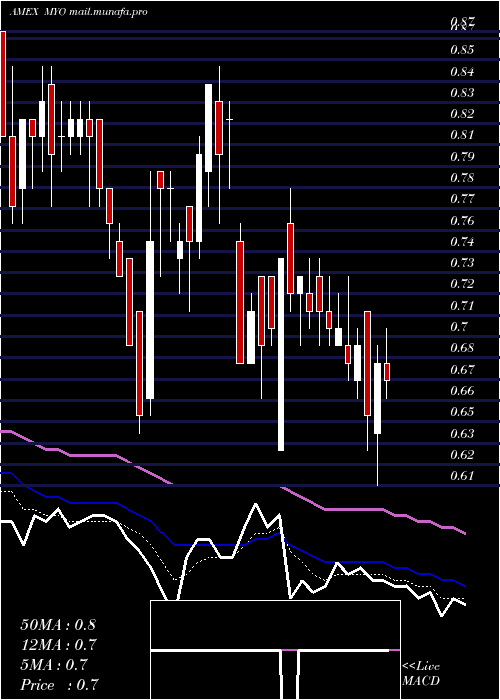This screenshot has width=500, height=700.
Task: Click inside the MACD histogram box
Action: [x=275, y=650]
